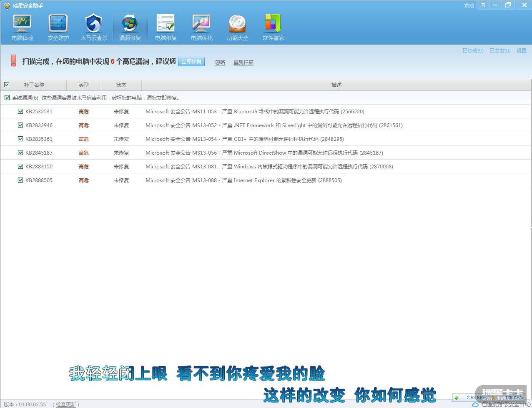Uncheck patch KB2532531
This screenshot has height=408, width=532.
pyautogui.click(x=20, y=111)
